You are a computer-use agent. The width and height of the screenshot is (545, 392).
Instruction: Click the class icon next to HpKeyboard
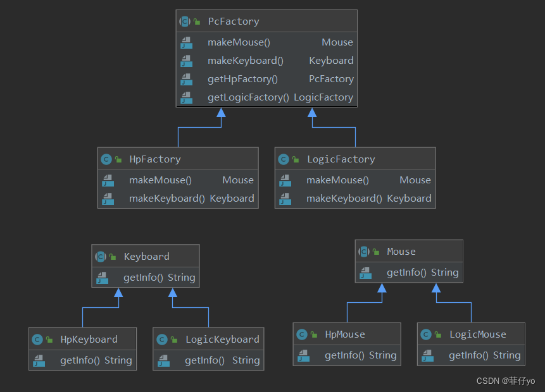pyautogui.click(x=37, y=340)
